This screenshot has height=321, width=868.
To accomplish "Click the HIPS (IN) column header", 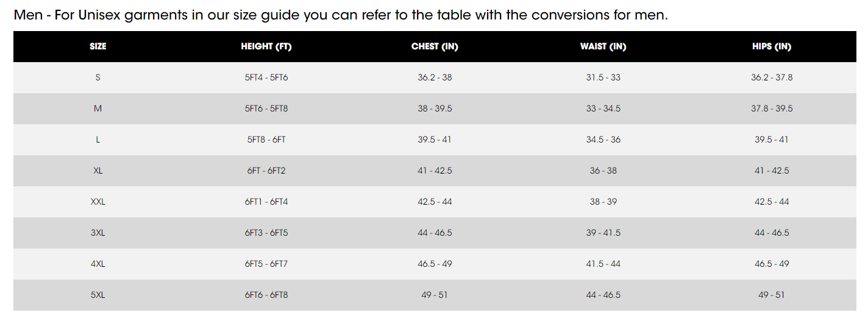I will (x=772, y=47).
